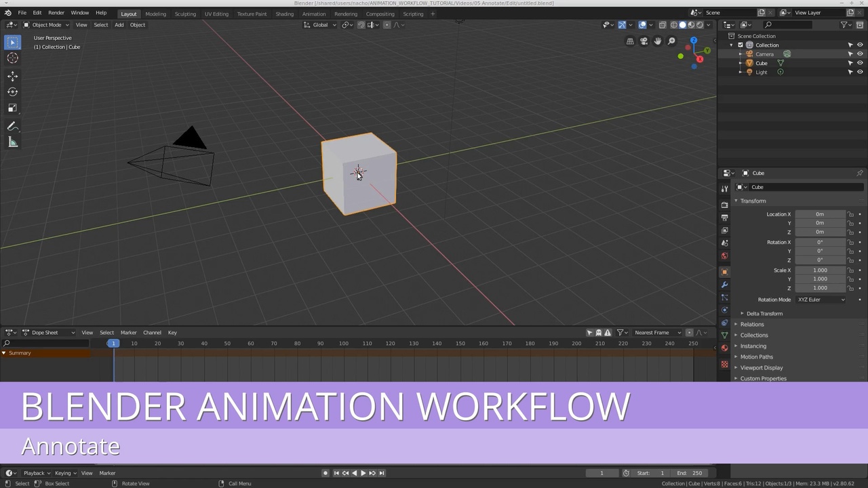Expand the Viewport Display panel
The width and height of the screenshot is (868, 488).
(x=761, y=368)
